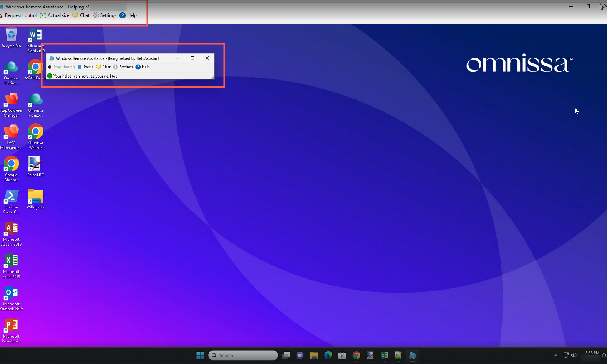
Task: Click the taskbar Search box
Action: pyautogui.click(x=243, y=355)
